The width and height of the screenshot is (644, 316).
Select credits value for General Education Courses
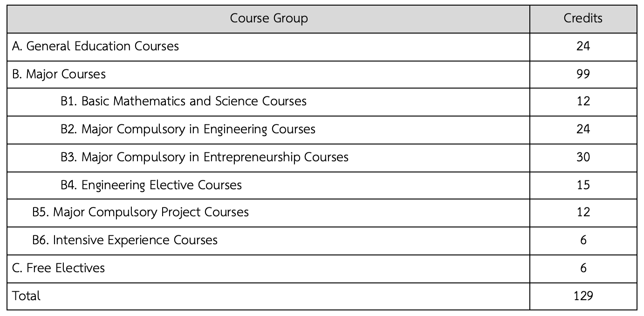(x=583, y=46)
